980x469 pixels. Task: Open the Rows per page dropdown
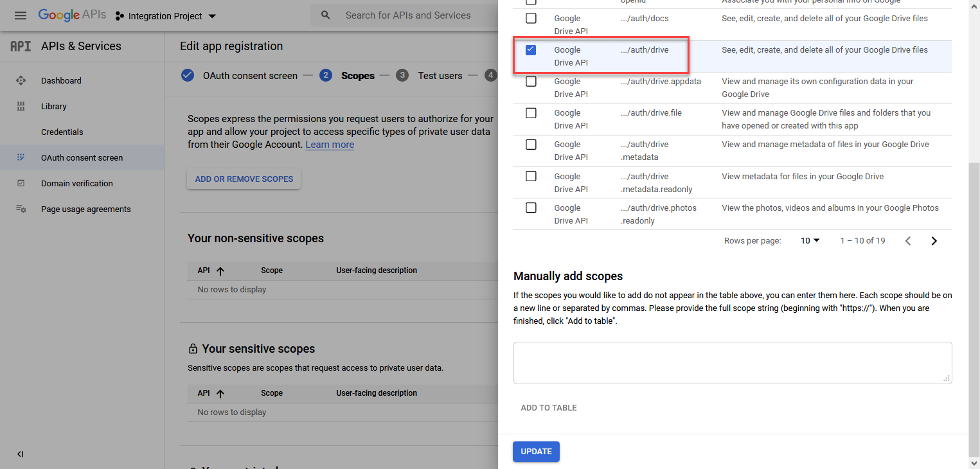point(810,241)
